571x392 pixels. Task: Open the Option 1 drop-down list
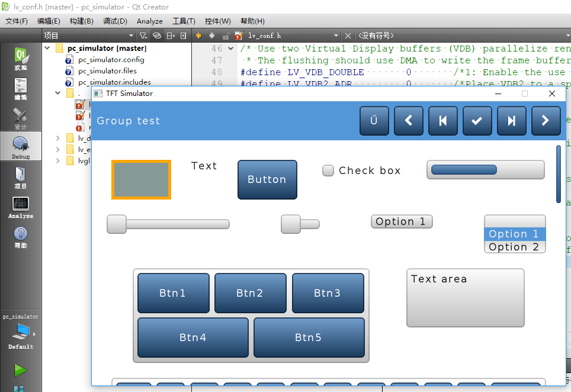coord(402,221)
